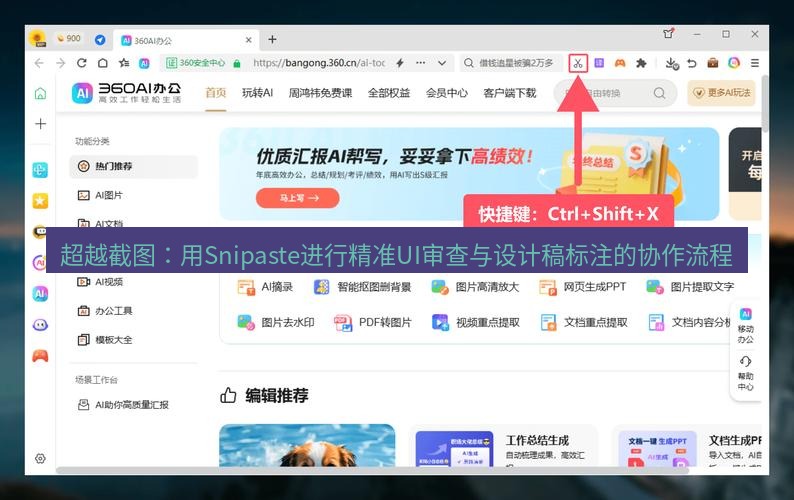Open the 网页生成PPT tool
Screen dimensions: 794x500
(582, 287)
